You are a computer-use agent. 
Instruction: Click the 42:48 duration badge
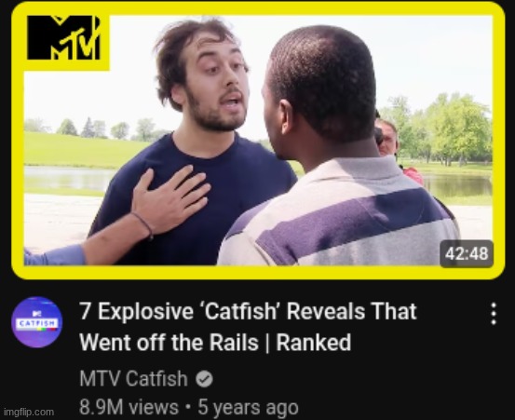pos(467,253)
